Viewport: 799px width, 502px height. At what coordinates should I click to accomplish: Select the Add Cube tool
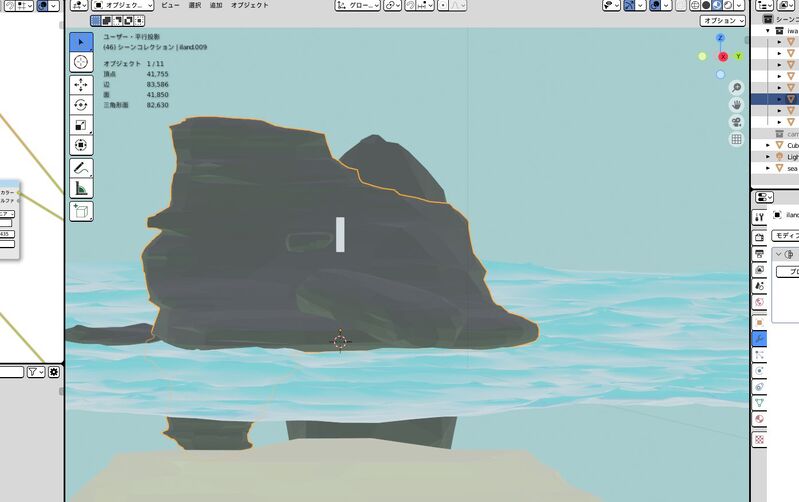click(81, 211)
